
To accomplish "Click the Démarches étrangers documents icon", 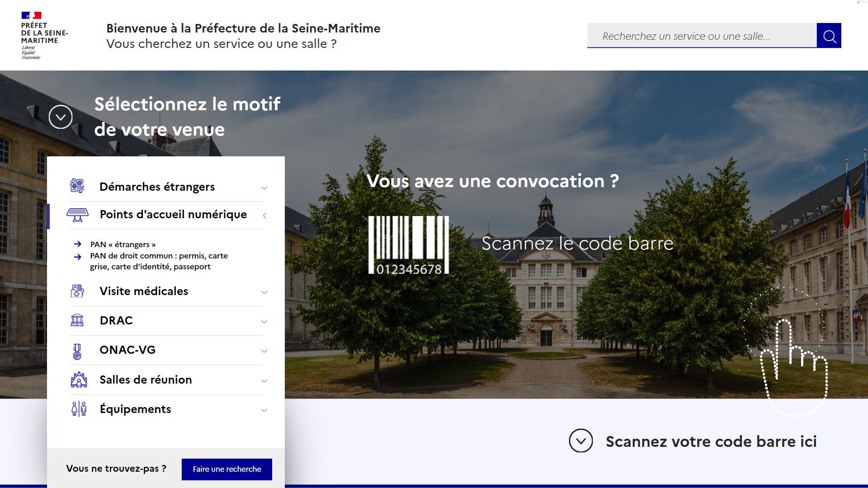I will coord(77,186).
